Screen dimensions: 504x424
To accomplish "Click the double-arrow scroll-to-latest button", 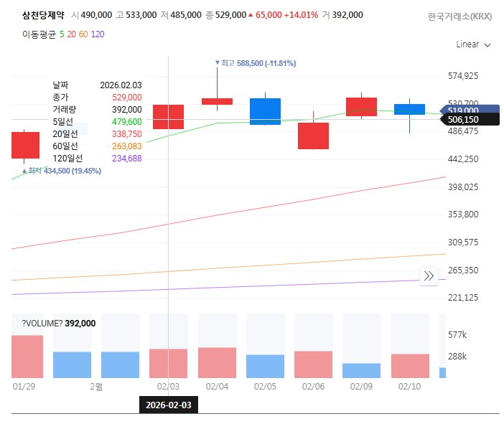I will pyautogui.click(x=429, y=275).
